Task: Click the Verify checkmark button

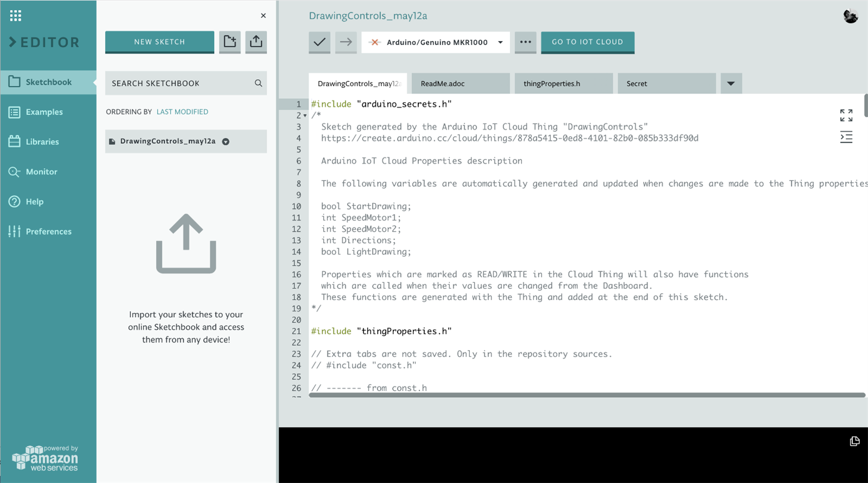Action: 319,42
